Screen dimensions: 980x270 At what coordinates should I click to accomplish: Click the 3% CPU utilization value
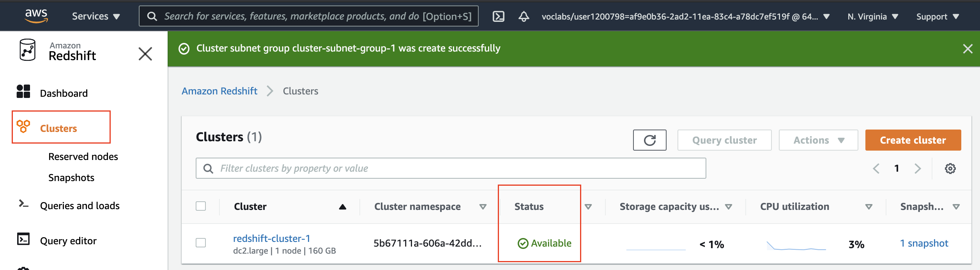(856, 244)
